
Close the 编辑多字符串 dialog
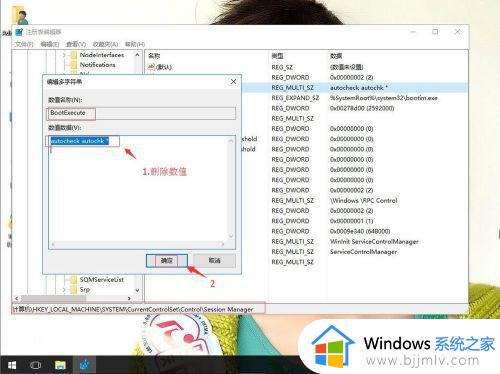click(233, 82)
